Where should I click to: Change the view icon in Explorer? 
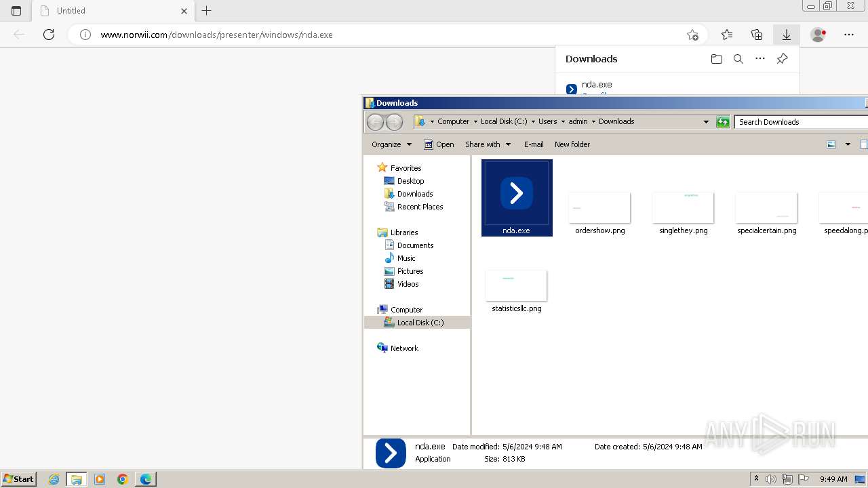tap(831, 144)
